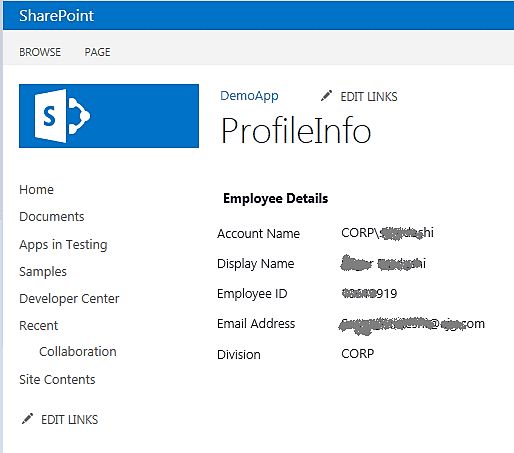Screen dimensions: 514x453
Task: Click the email address value ending .com
Action: pyautogui.click(x=412, y=325)
